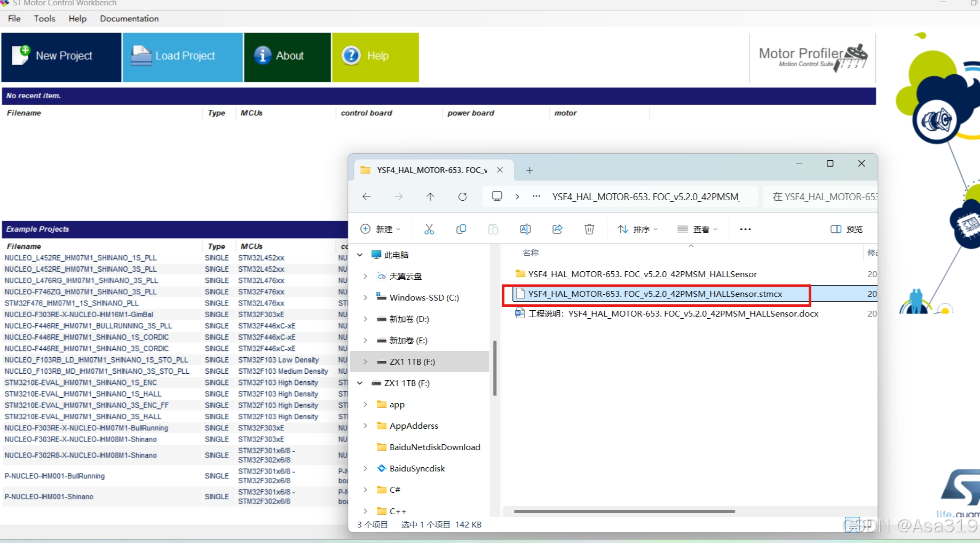Expand Windows-SSD (C:) in tree
The image size is (980, 543).
pyautogui.click(x=366, y=297)
